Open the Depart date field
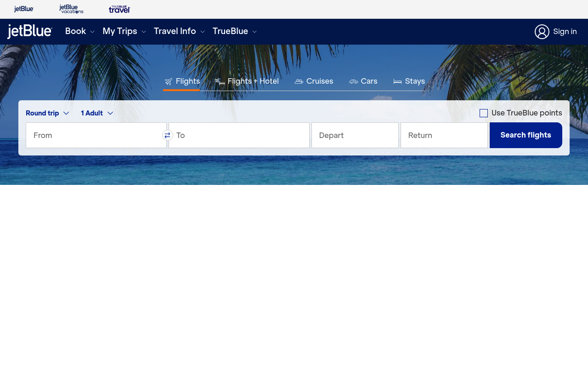This screenshot has width=588, height=368. pyautogui.click(x=355, y=135)
